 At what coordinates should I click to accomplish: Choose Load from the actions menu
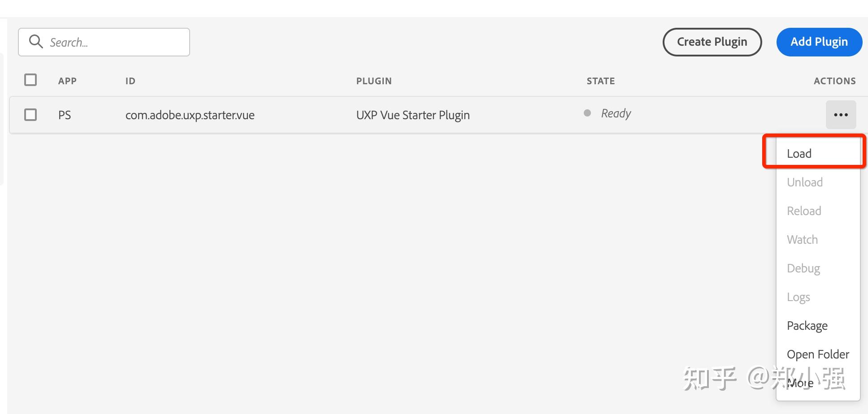[x=799, y=154]
